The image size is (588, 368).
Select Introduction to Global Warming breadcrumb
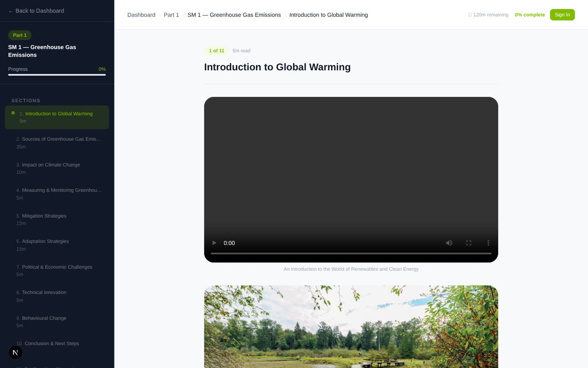[328, 15]
